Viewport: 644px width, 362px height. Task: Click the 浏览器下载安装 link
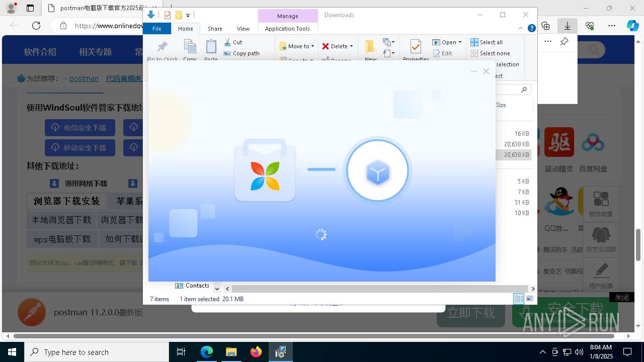pos(67,201)
